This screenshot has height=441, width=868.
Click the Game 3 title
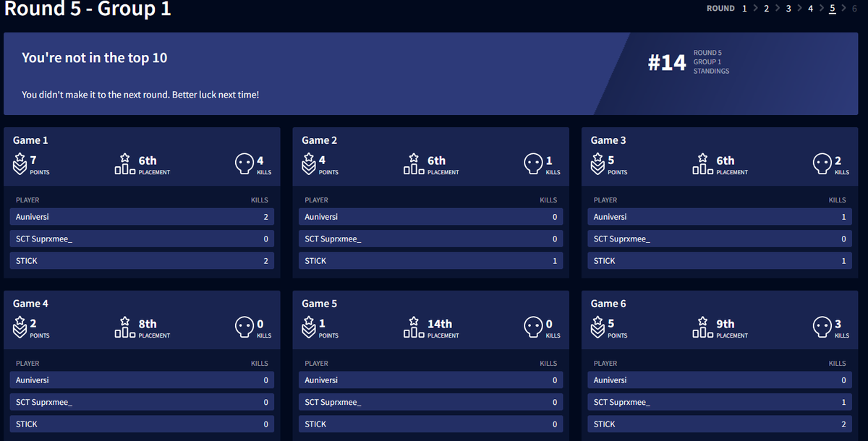608,140
